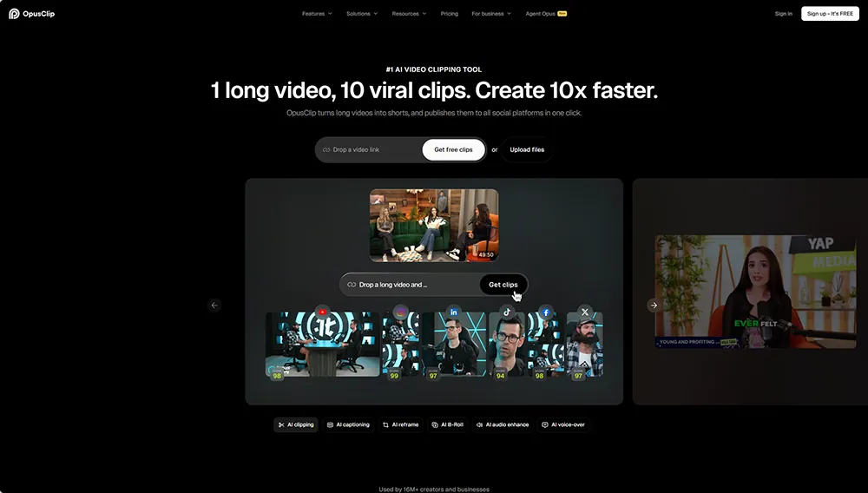Click the Upload files button

tap(527, 150)
